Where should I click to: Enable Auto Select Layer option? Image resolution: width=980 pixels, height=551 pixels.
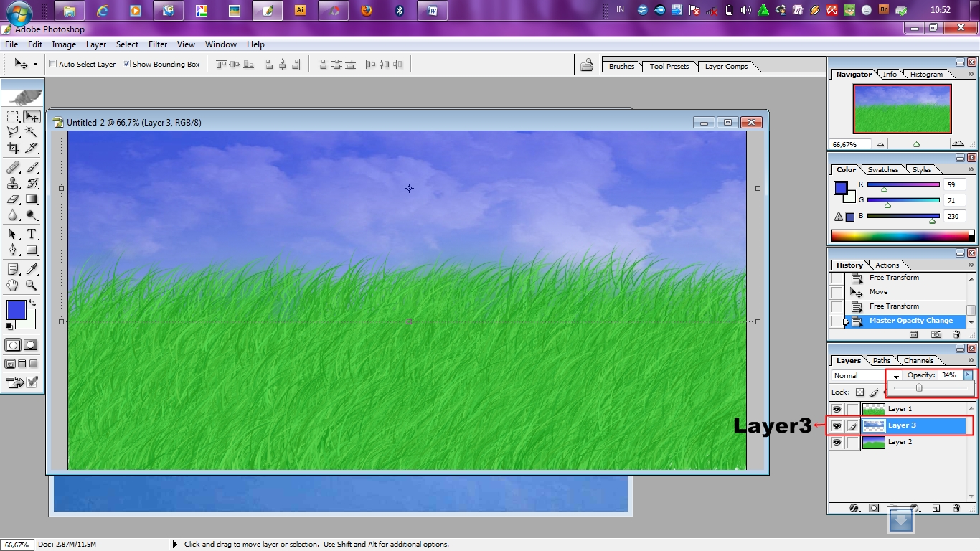[x=52, y=63]
